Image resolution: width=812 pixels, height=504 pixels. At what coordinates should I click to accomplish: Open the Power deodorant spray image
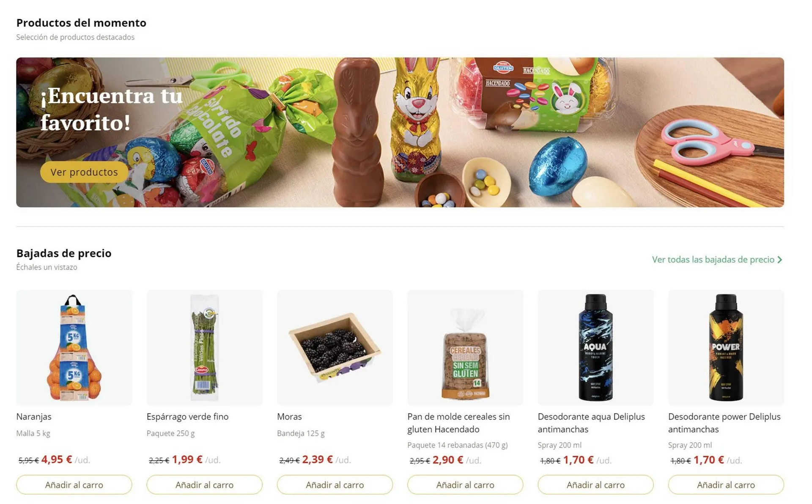coord(726,348)
